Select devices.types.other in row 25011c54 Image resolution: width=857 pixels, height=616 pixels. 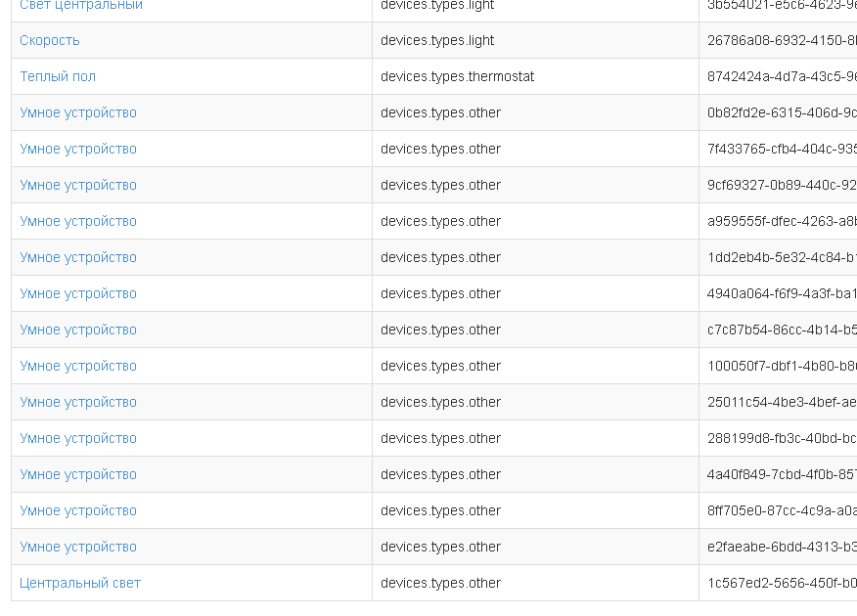tap(440, 402)
